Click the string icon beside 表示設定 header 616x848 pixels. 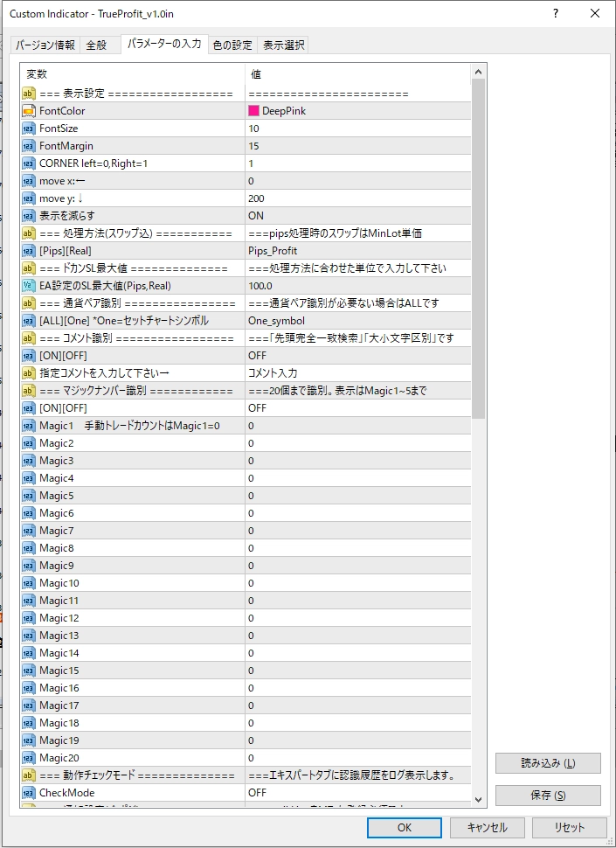point(29,94)
